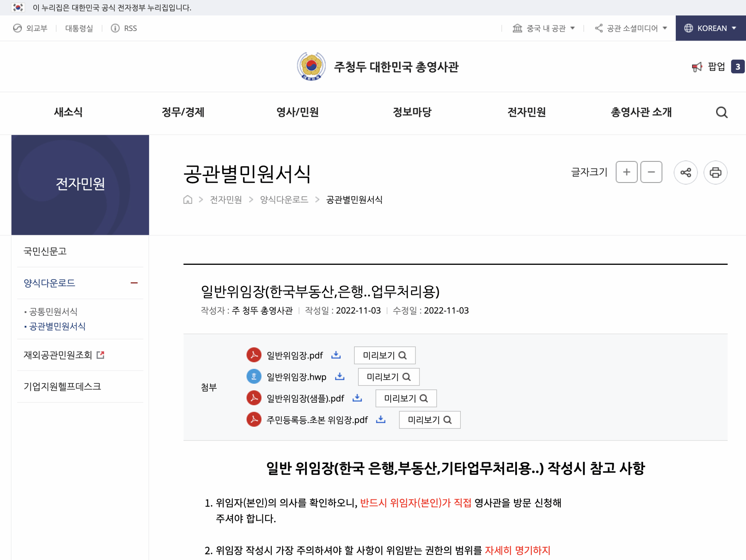Screen dimensions: 746x560
Task: Download 일반위임장.pdf via its download icon
Action: [336, 355]
